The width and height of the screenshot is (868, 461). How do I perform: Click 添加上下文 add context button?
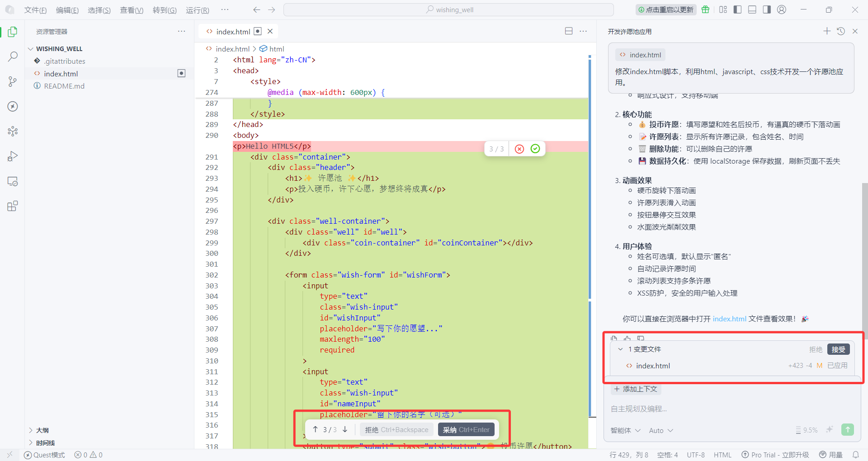tap(636, 389)
